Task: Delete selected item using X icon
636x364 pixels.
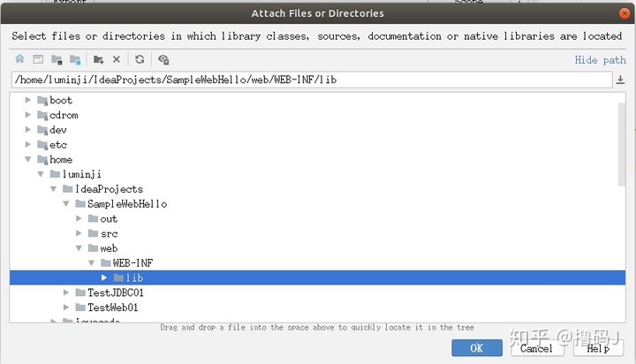Action: [117, 59]
